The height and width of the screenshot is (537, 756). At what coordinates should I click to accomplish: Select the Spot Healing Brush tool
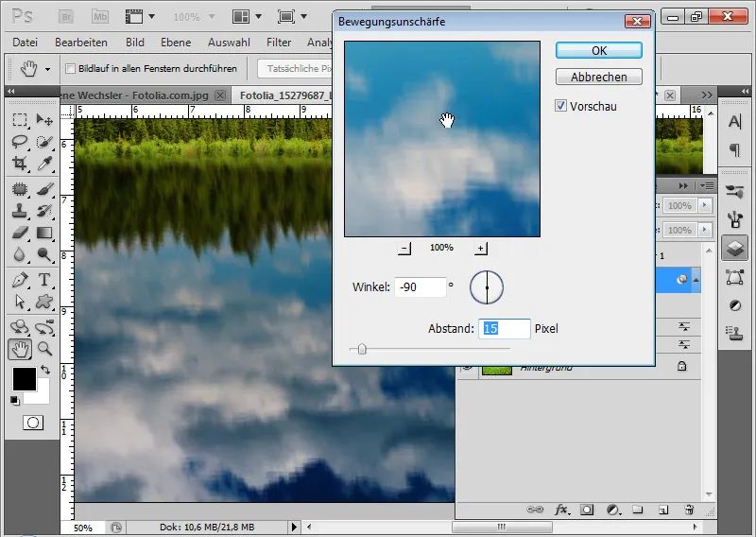click(x=20, y=189)
